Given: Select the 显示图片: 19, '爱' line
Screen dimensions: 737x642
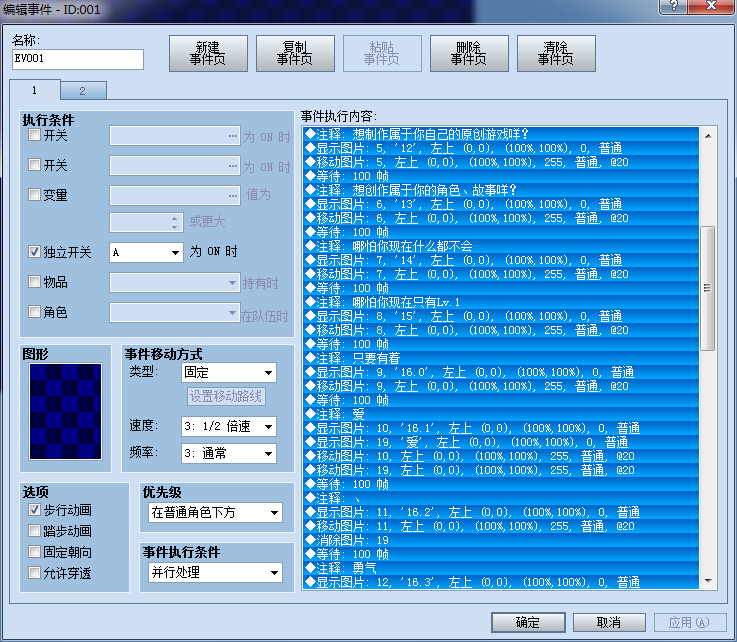Looking at the screenshot, I should (x=501, y=442).
